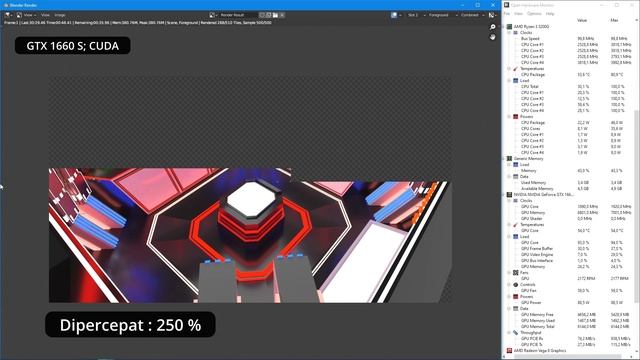This screenshot has height=360, width=640.
Task: Click the Generic Memory chip icon
Action: 509,158
